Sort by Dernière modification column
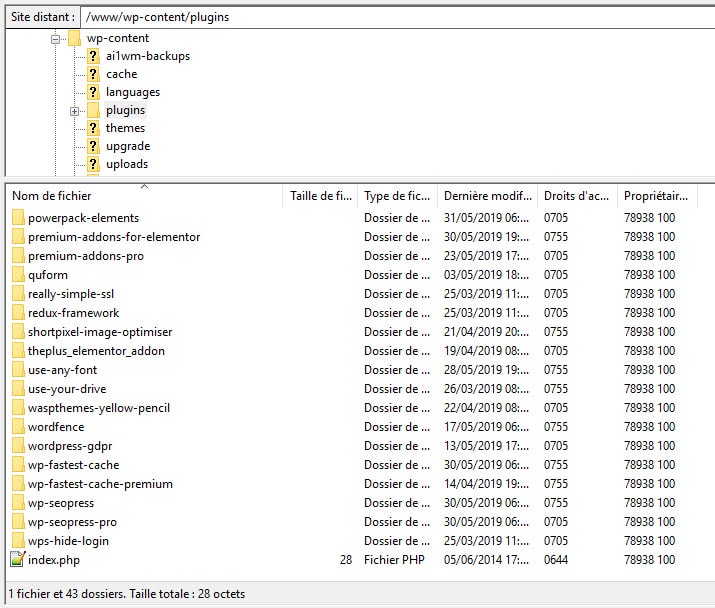The image size is (715, 608). (x=487, y=196)
